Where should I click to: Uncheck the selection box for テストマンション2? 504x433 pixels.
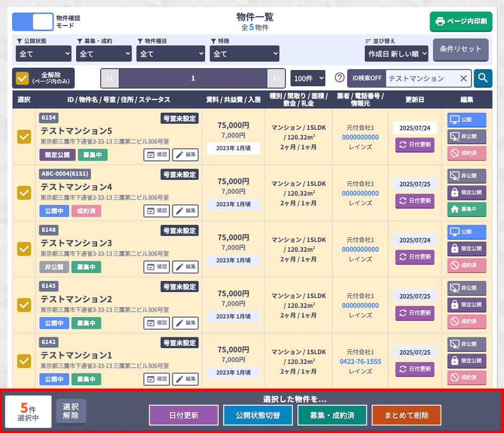tap(24, 305)
